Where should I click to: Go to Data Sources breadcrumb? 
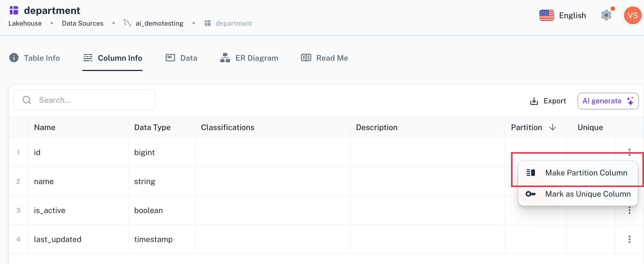(x=83, y=23)
